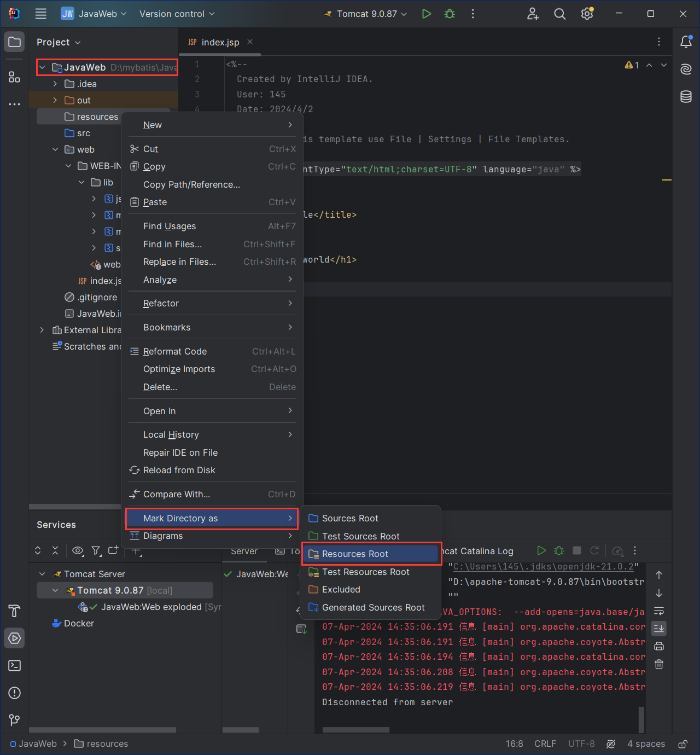The image size is (700, 755).
Task: Toggle scroll to end of console
Action: [659, 628]
